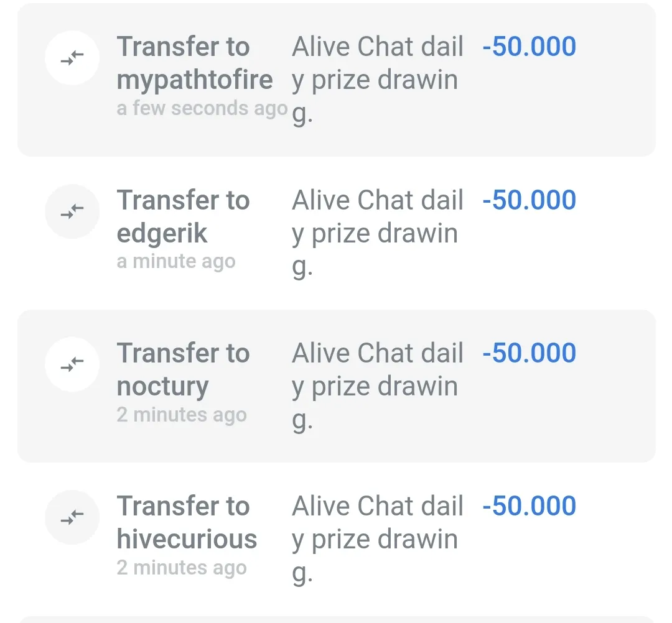Select the -50.000 amount for hivecurious
672x623 pixels.
pos(529,506)
